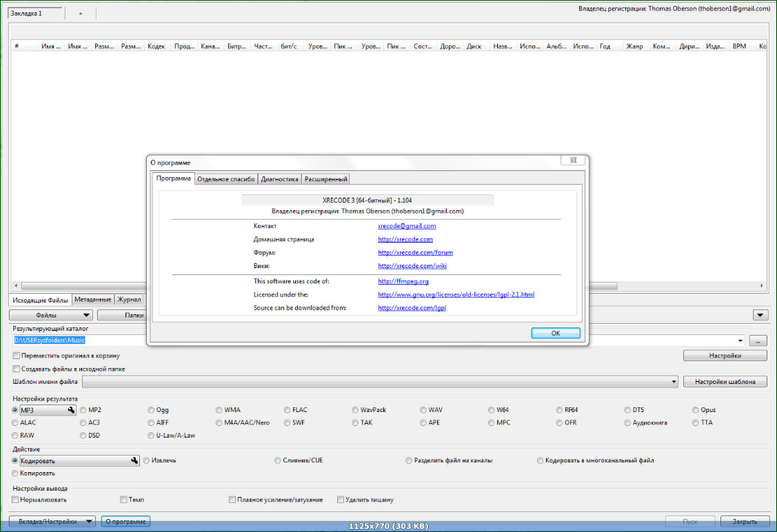This screenshot has height=532, width=777.
Task: Expand the output folder path dropdown arrow
Action: (x=741, y=341)
